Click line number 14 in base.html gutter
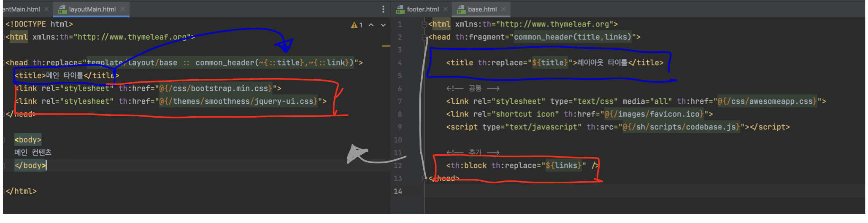 pos(397,191)
